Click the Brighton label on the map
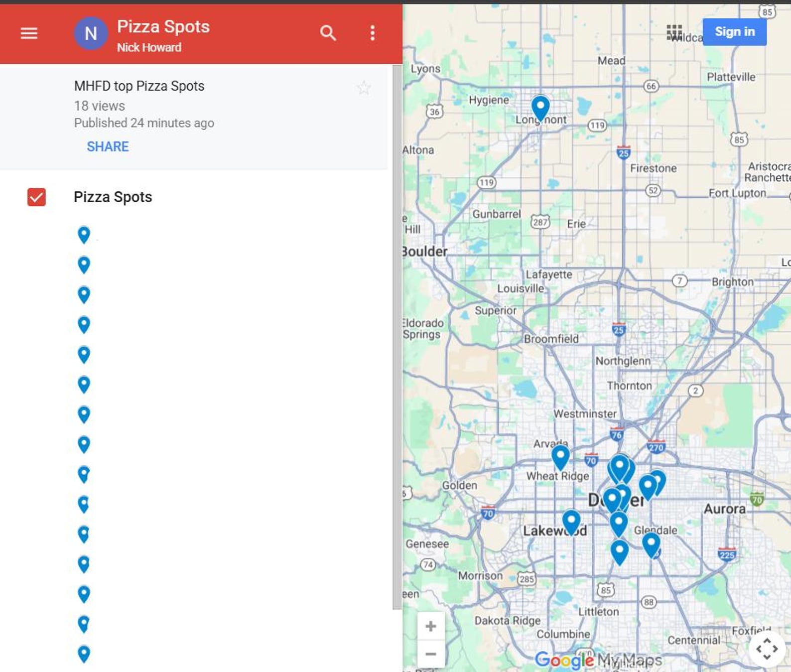Image resolution: width=791 pixels, height=672 pixels. [x=732, y=282]
